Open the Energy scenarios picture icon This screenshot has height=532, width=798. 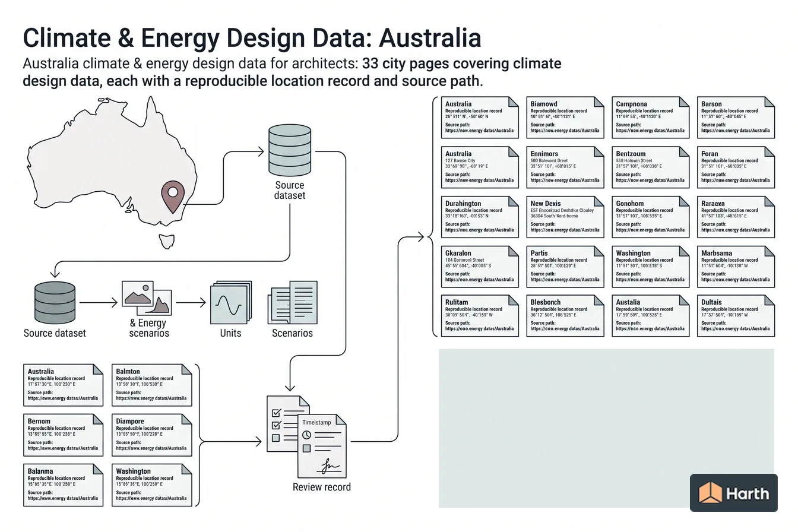pyautogui.click(x=146, y=297)
